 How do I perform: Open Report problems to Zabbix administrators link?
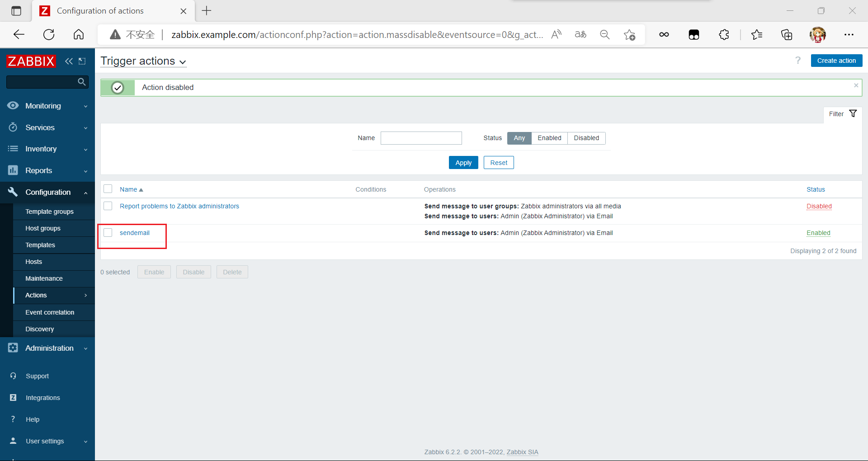179,206
